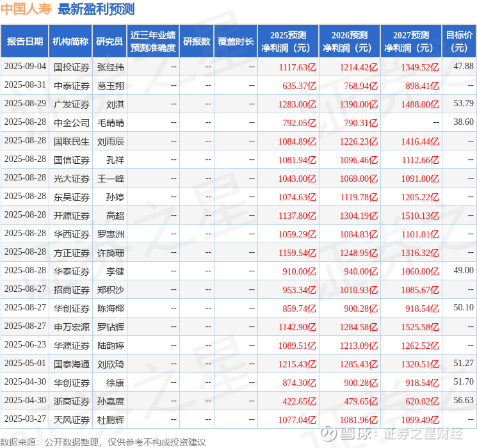Click the 2026预测净利润 header
Image resolution: width=477 pixels, height=448 pixels.
click(350, 42)
